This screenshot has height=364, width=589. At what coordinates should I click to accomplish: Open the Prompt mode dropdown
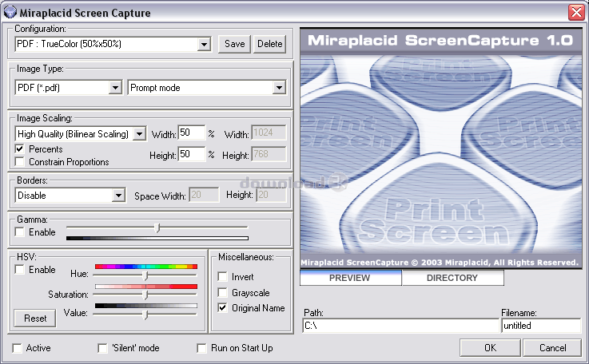(279, 87)
